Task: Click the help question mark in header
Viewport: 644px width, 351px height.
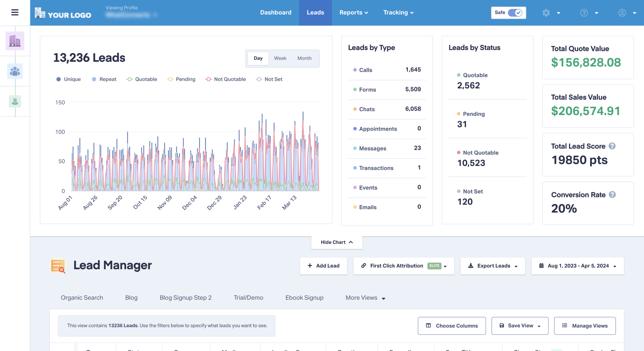Action: [x=584, y=13]
